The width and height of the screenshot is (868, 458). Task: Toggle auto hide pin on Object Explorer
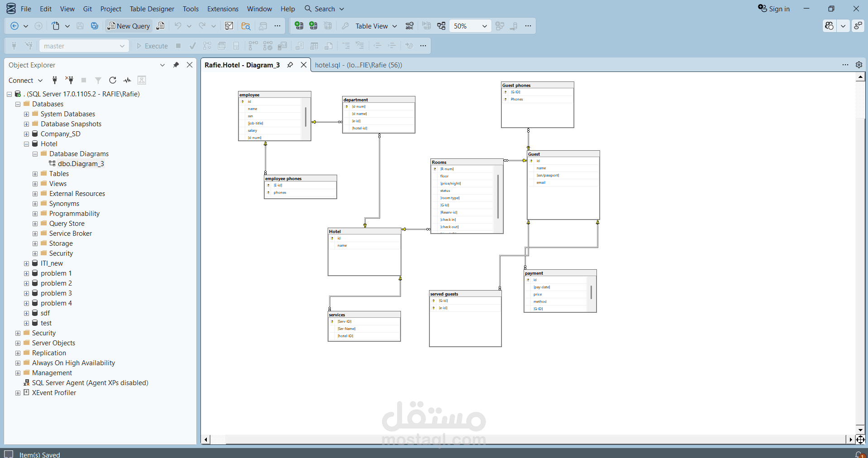[176, 65]
